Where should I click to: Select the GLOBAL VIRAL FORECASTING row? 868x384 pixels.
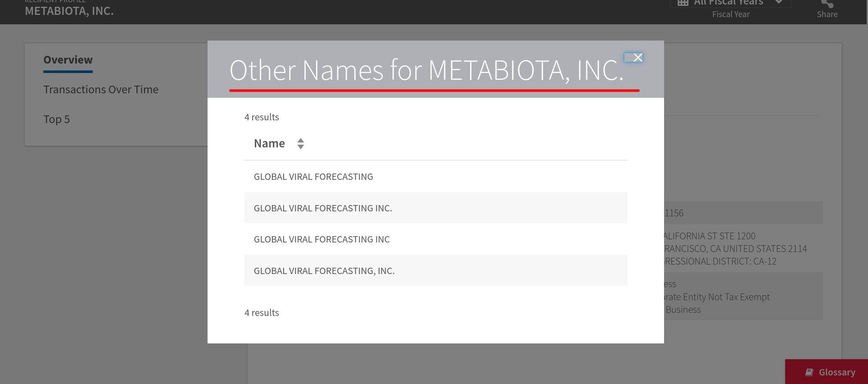pyautogui.click(x=436, y=177)
